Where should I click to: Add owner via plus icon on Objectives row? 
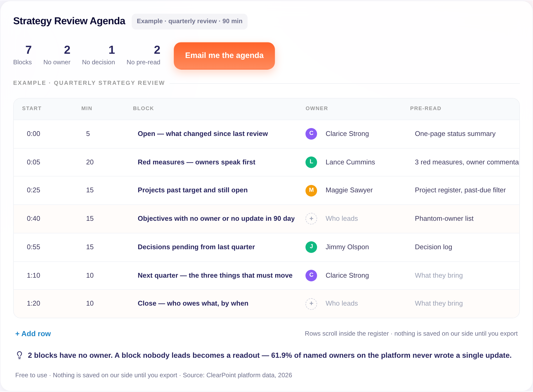click(311, 219)
